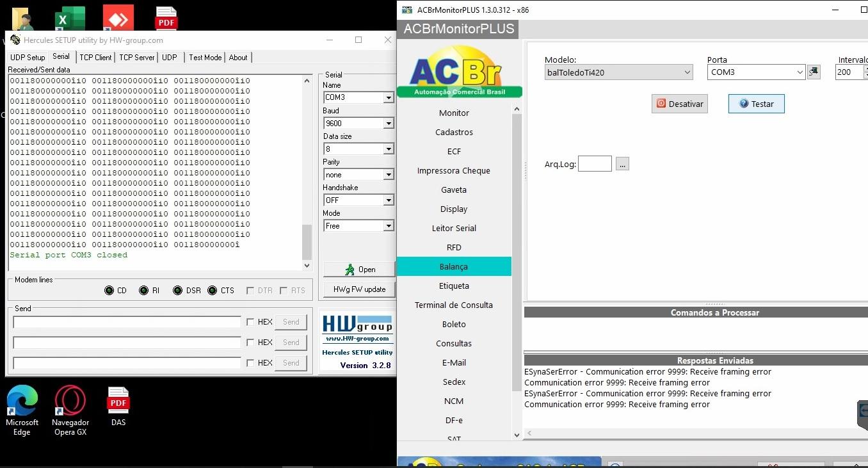Switch to the Test Mode tab
This screenshot has width=868, height=468.
tap(205, 58)
